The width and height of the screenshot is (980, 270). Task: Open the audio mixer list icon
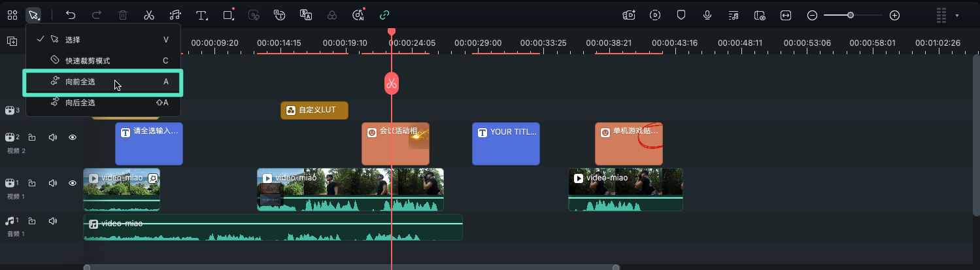(734, 15)
